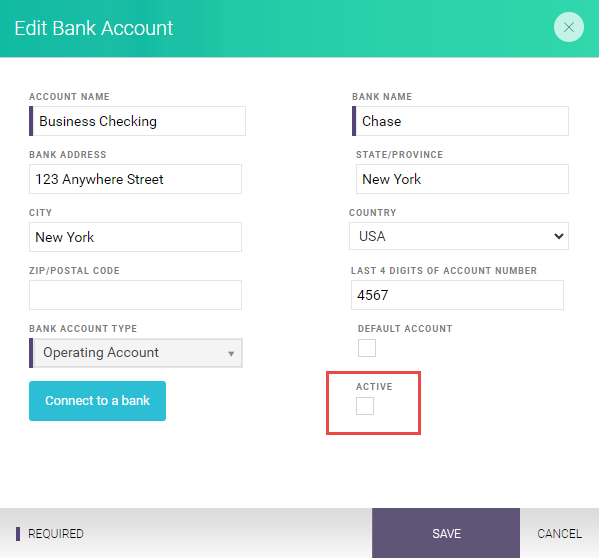Viewport: 599px width, 558px height.
Task: Expand the Bank Account Type dropdown
Action: click(x=138, y=353)
